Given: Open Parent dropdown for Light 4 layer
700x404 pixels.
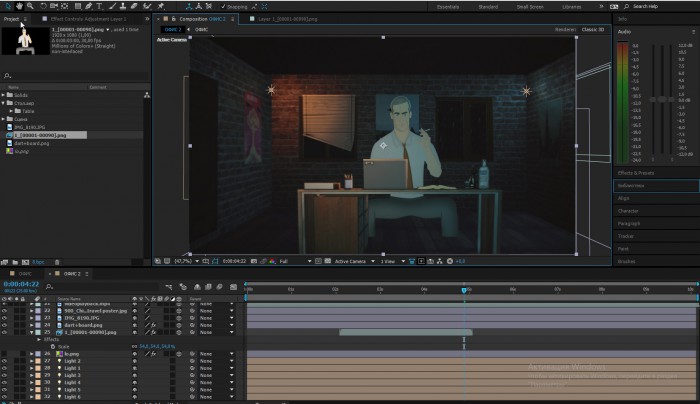Looking at the screenshot, I should pyautogui.click(x=217, y=382).
